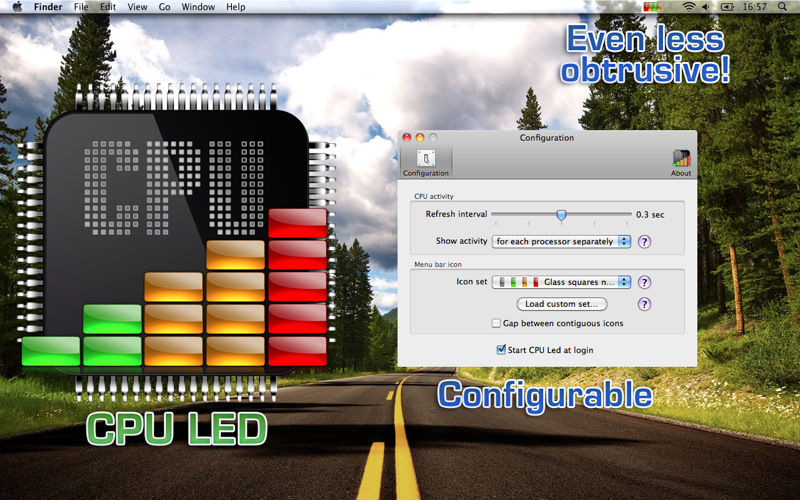Open the Icon set dropdown

click(x=561, y=282)
